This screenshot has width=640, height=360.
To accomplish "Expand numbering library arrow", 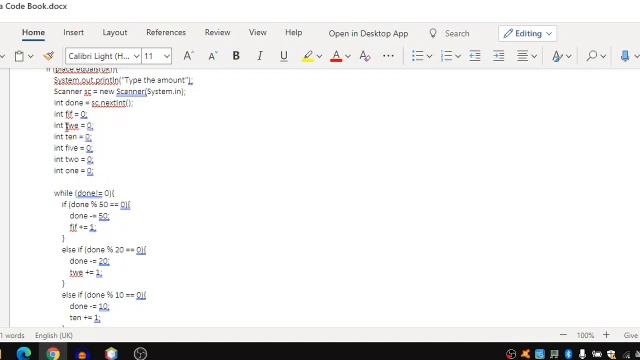I will pos(458,56).
